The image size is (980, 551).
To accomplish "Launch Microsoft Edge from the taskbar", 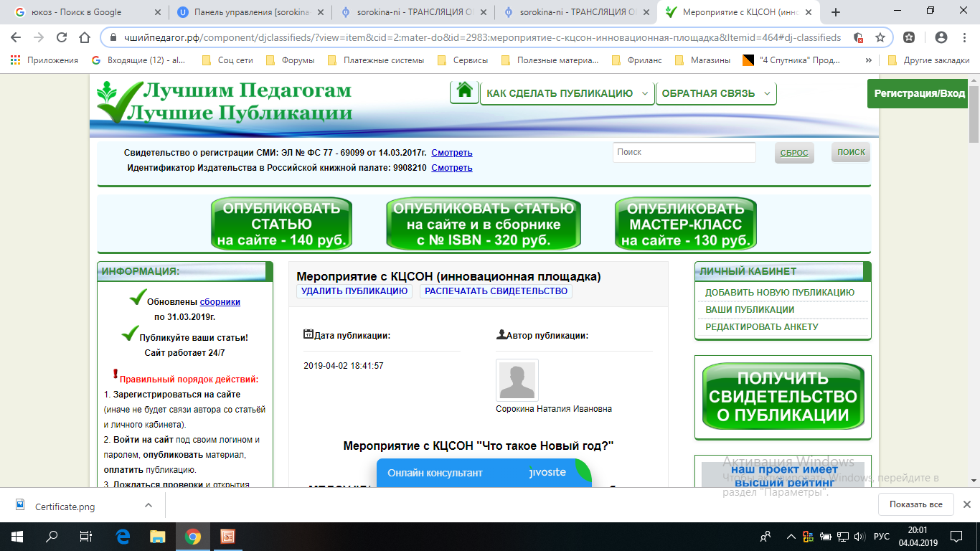I will pos(123,536).
